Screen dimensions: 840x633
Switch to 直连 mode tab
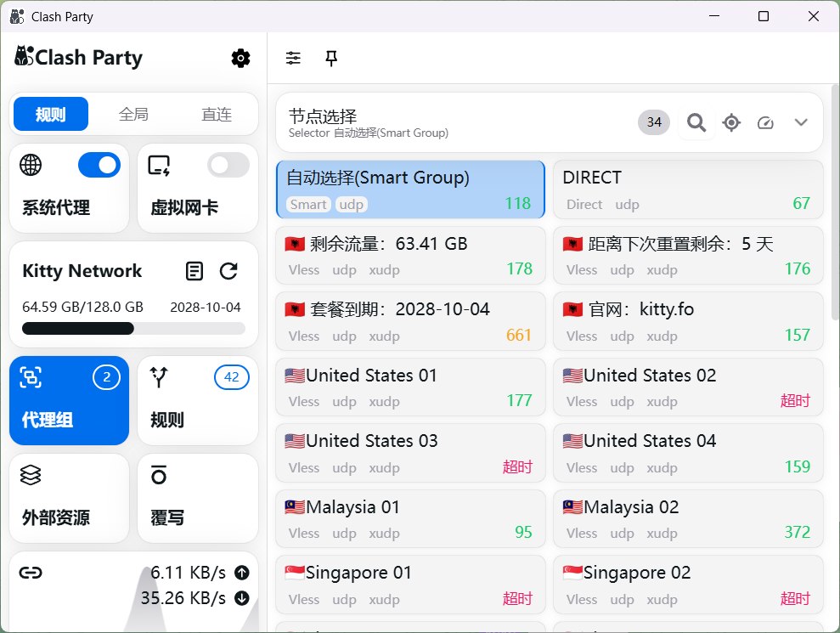(217, 114)
